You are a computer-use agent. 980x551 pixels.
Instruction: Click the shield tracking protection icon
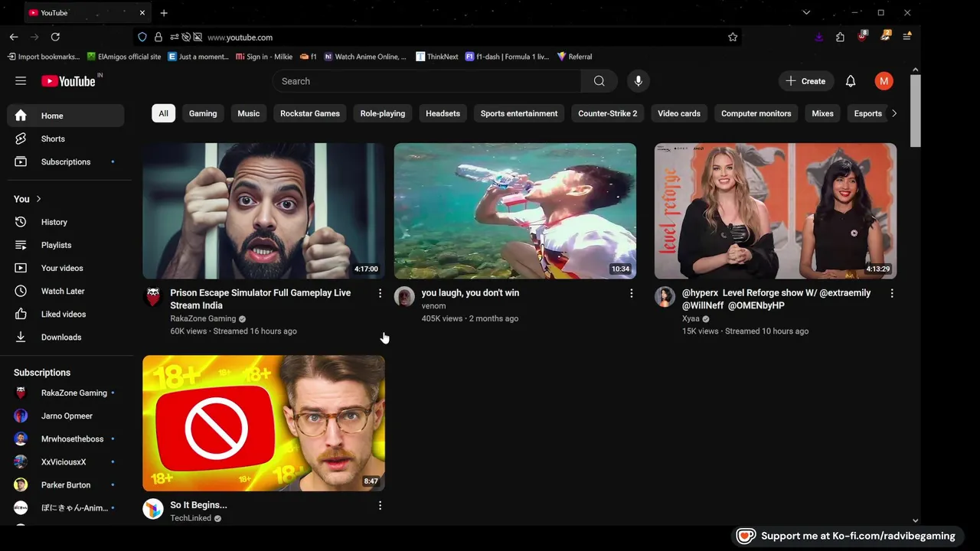coord(142,37)
